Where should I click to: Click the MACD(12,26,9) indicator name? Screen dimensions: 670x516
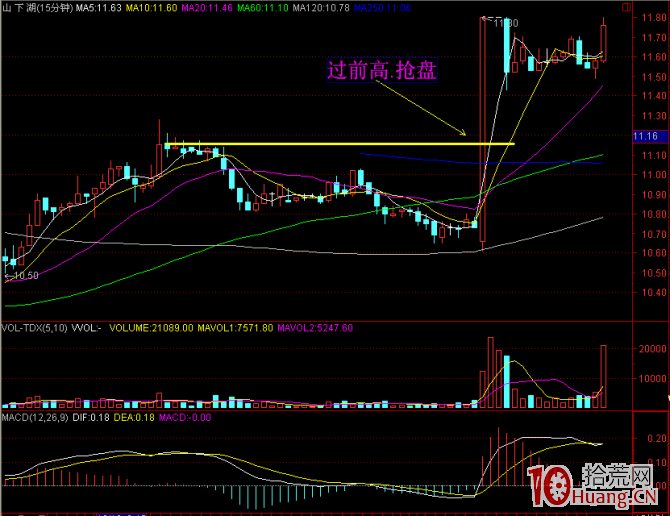pyautogui.click(x=35, y=417)
